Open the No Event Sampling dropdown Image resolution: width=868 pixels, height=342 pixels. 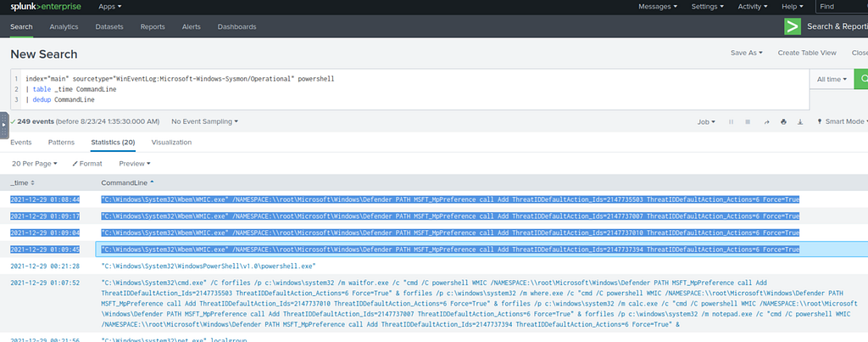coord(205,121)
